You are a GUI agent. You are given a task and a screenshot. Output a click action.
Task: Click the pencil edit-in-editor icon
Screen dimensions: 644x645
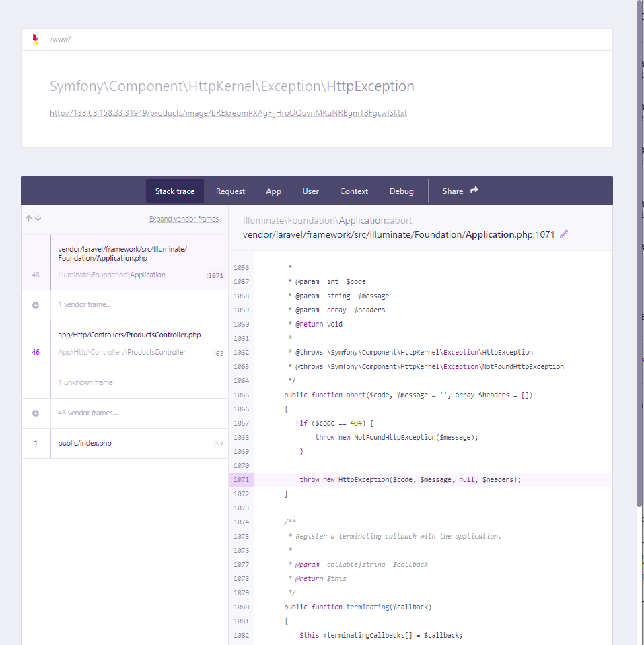coord(564,234)
